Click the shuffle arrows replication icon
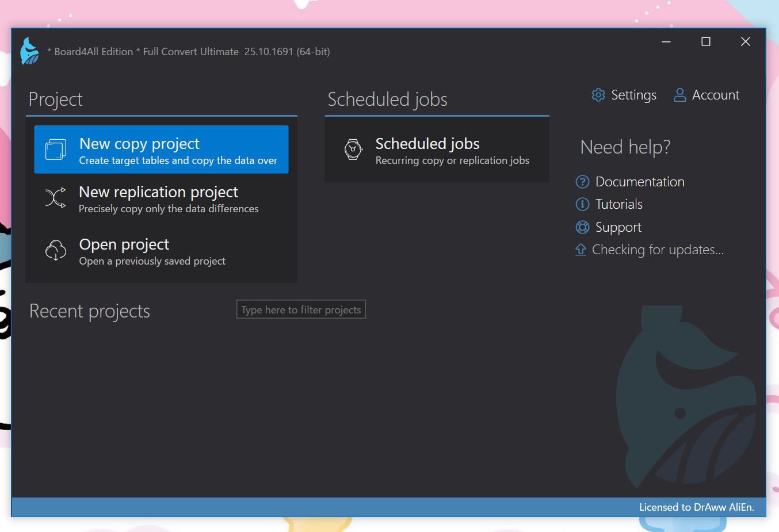The image size is (779, 532). point(56,198)
